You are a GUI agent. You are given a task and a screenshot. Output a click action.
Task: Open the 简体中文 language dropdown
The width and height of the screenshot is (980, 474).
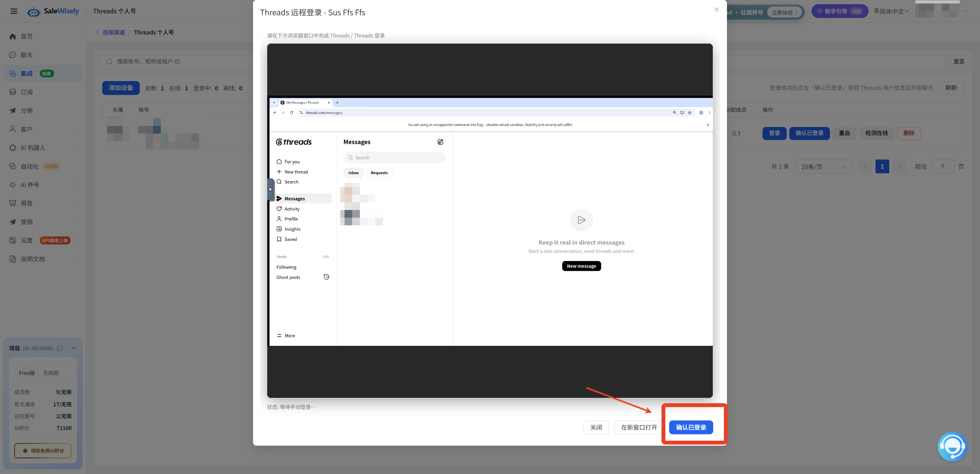pos(892,11)
